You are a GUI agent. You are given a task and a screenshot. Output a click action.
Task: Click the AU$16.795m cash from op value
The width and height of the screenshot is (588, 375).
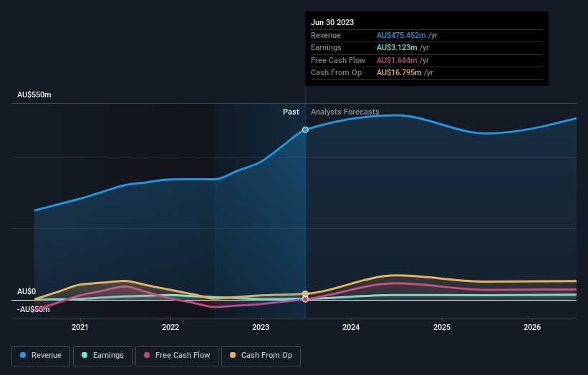(x=399, y=73)
